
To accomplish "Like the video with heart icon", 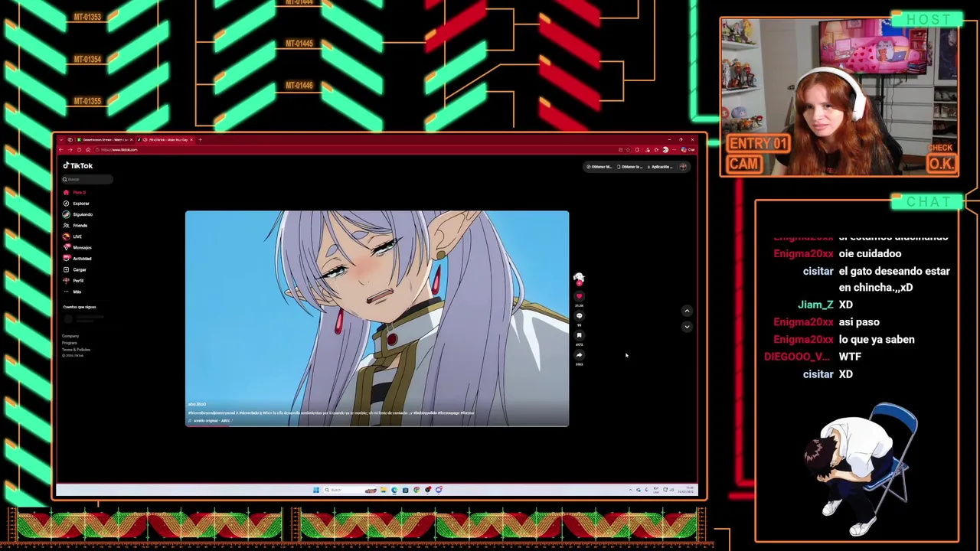I will pos(579,296).
